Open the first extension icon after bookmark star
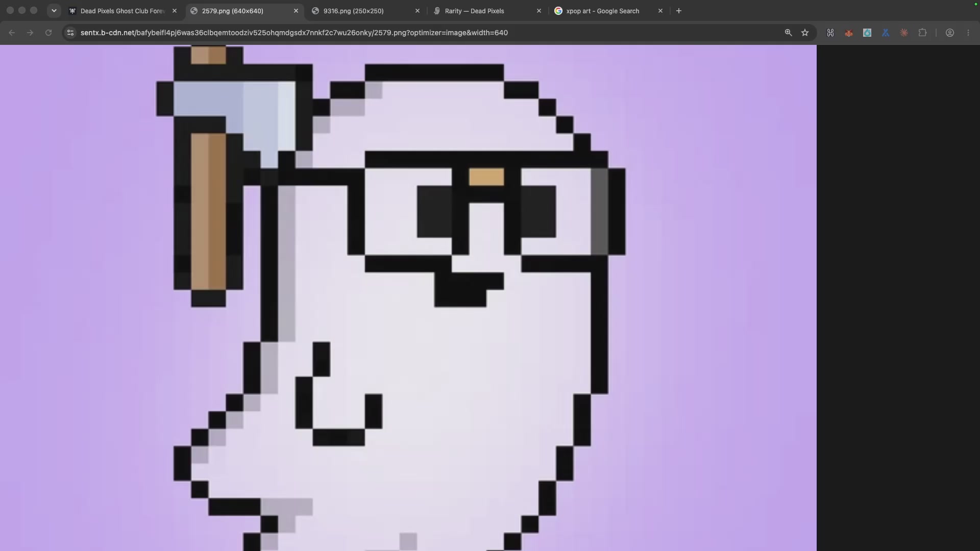Viewport: 980px width, 551px height. coord(830,33)
